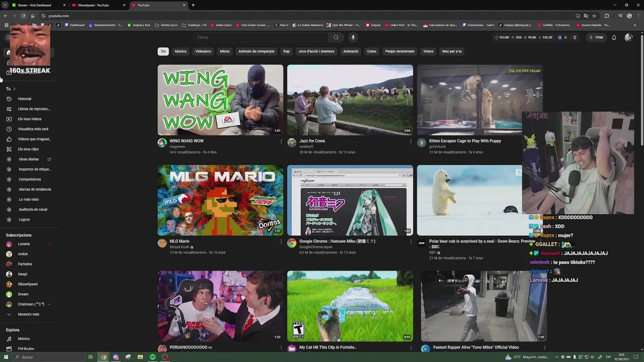644x362 pixels.
Task: Open Senpai Kush channel avatar
Action: click(x=162, y=243)
